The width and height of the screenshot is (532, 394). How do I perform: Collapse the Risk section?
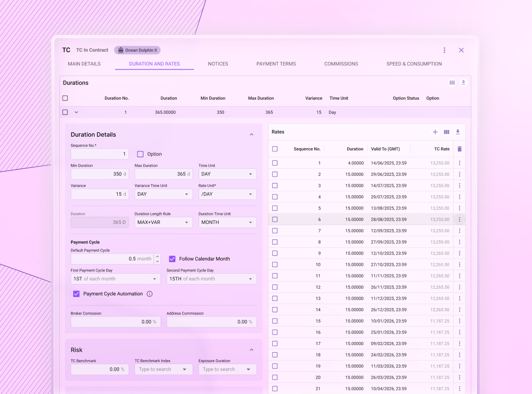[x=252, y=350]
